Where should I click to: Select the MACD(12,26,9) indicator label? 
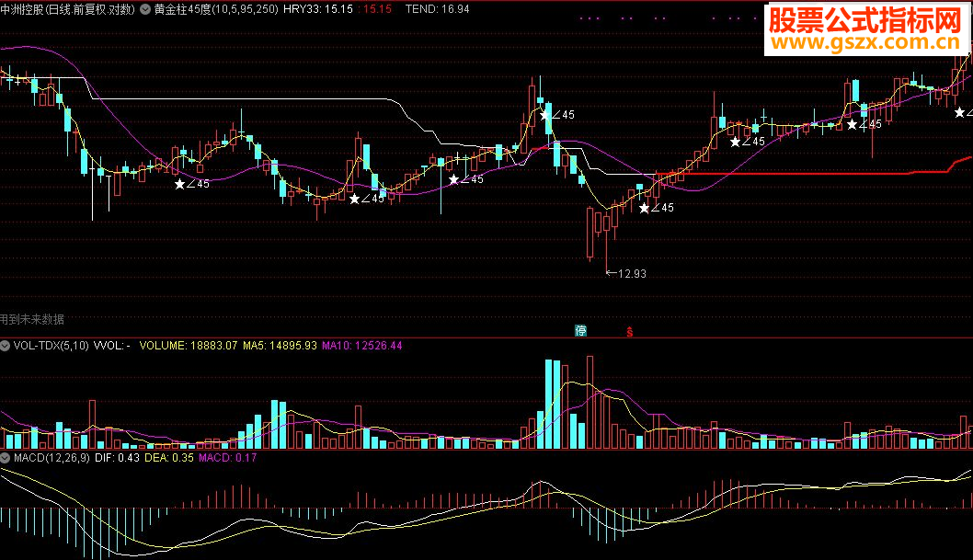point(52,458)
